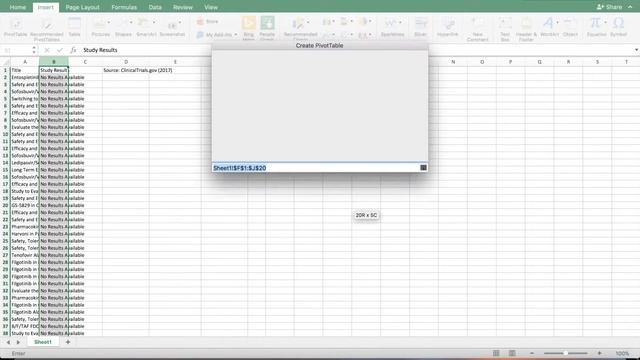Go to the next sheet with the right arrow
This screenshot has height=360, width=640.
(x=18, y=342)
